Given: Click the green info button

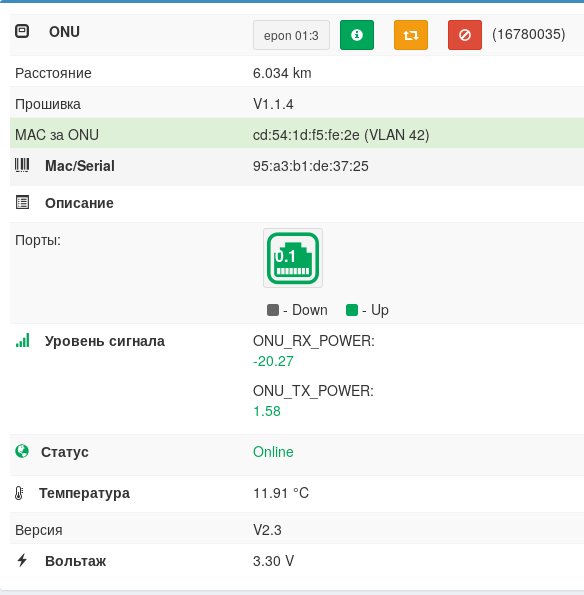Looking at the screenshot, I should tap(357, 35).
